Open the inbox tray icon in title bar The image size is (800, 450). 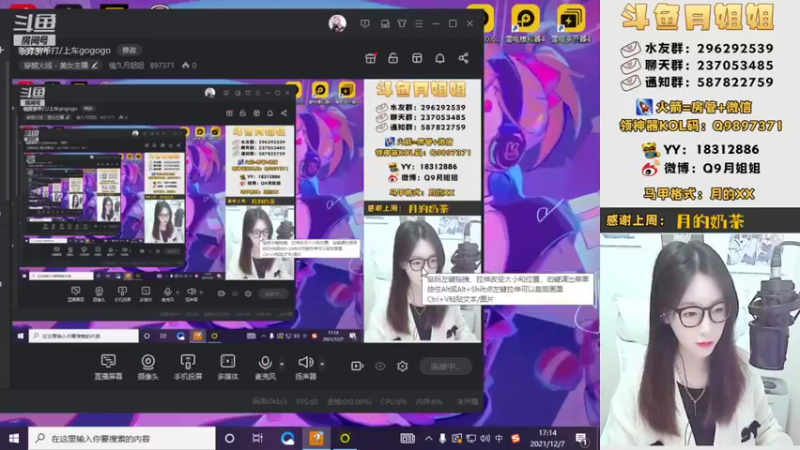click(x=385, y=23)
